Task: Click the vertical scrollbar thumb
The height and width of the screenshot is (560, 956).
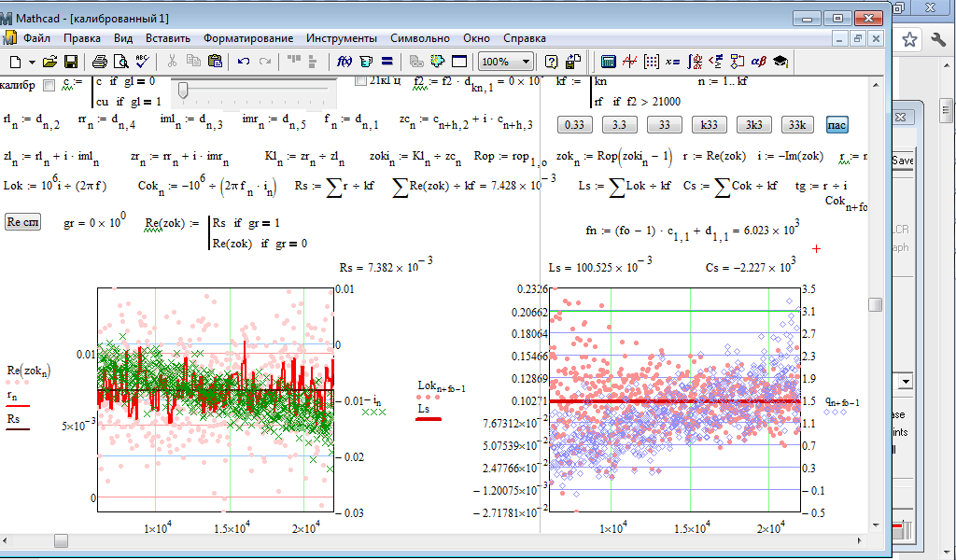Action: [875, 304]
